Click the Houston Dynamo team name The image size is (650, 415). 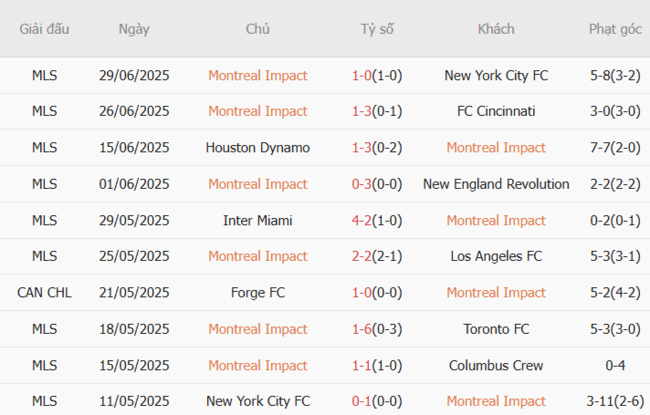257,147
